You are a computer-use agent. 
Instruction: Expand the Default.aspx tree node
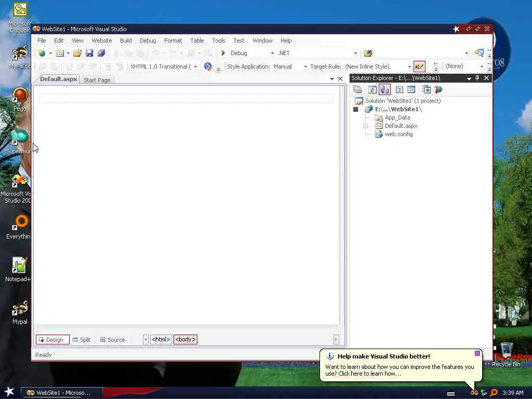[366, 126]
